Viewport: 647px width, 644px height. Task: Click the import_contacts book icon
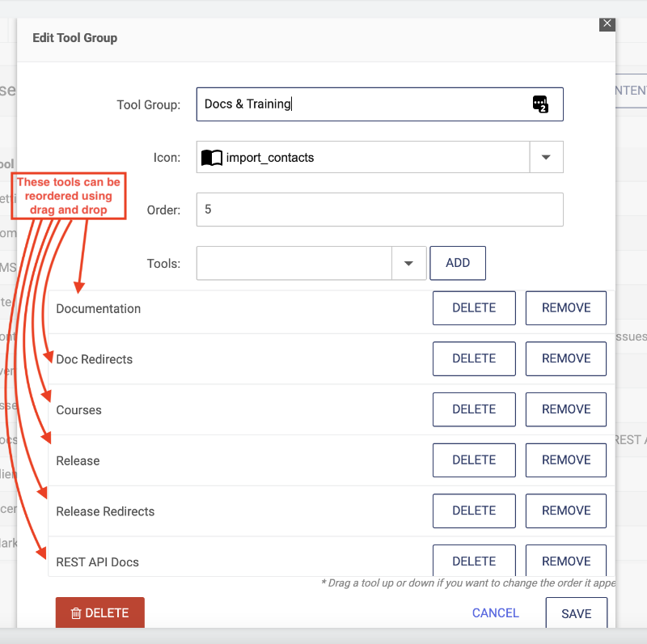coord(211,158)
